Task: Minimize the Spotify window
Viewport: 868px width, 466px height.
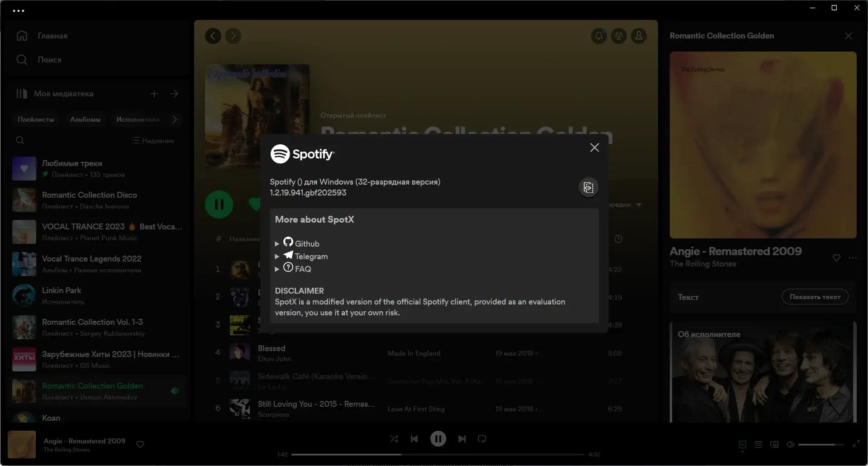Action: click(x=813, y=8)
